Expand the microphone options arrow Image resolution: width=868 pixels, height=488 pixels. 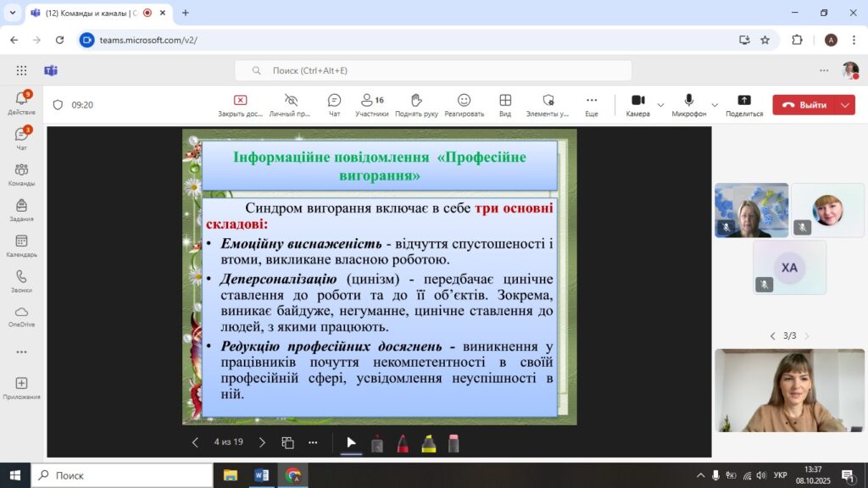coord(715,105)
